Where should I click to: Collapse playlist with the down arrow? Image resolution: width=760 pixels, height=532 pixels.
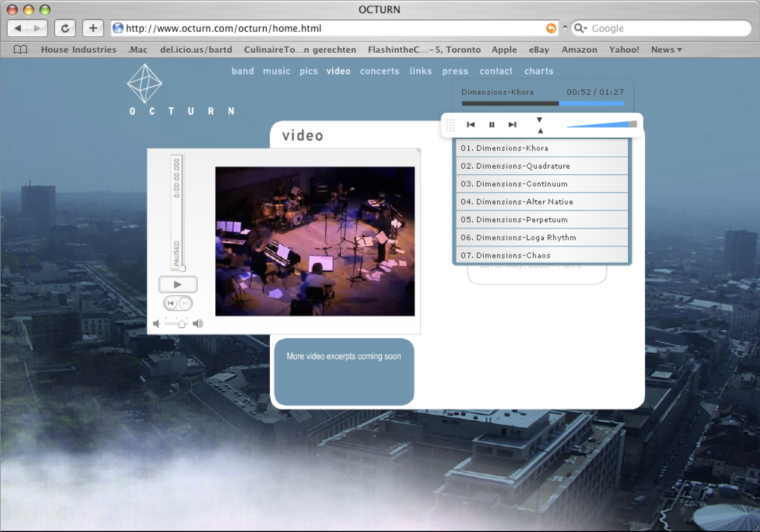pos(539,119)
